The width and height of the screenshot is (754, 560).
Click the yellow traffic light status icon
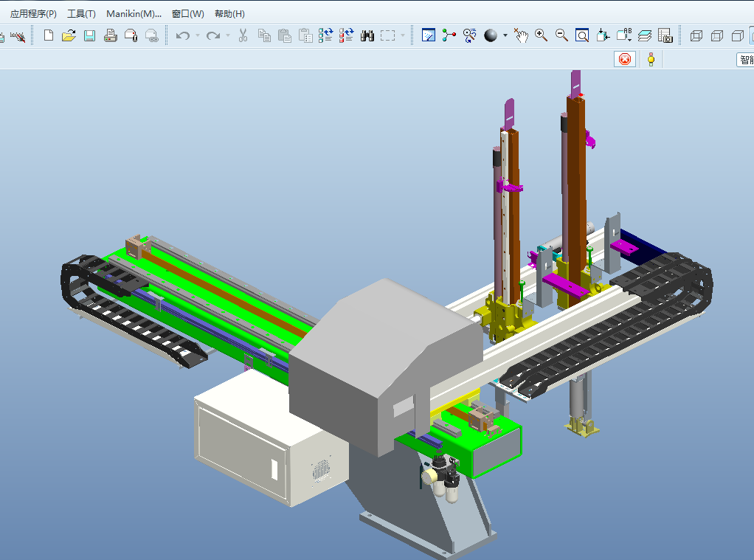pos(651,60)
